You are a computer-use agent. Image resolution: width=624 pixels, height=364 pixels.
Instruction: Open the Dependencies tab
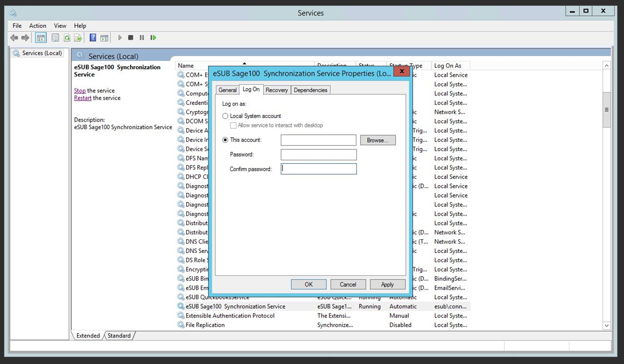310,90
